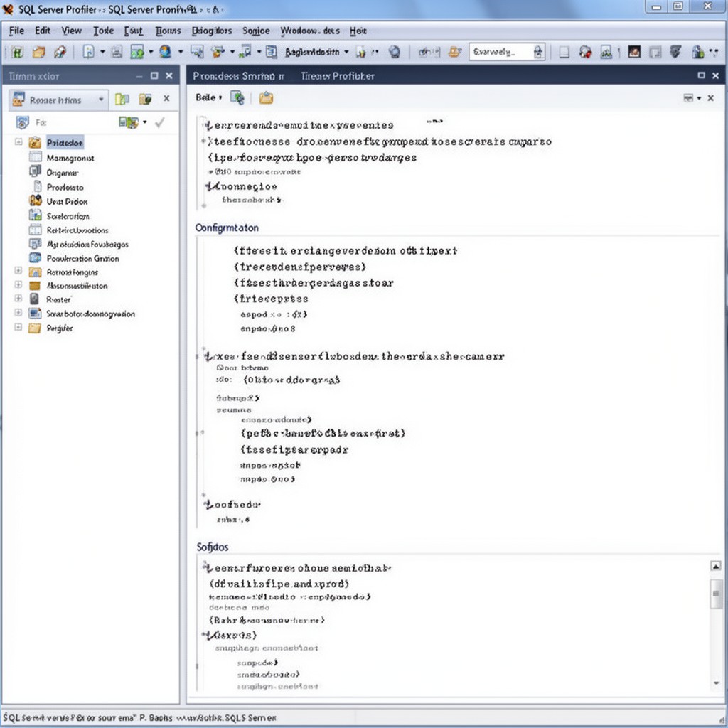
Task: Switch to the Tireœr Profibker tab
Action: pyautogui.click(x=338, y=75)
